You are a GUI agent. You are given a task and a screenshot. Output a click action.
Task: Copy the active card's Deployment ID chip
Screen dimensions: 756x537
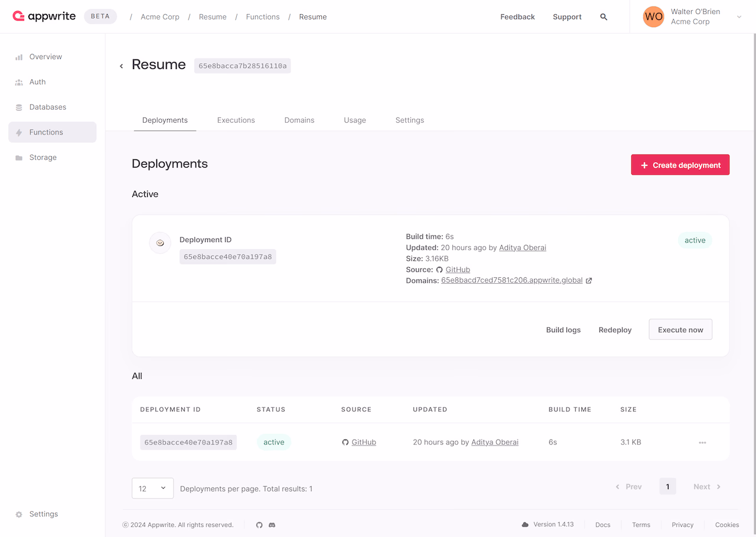click(x=228, y=257)
